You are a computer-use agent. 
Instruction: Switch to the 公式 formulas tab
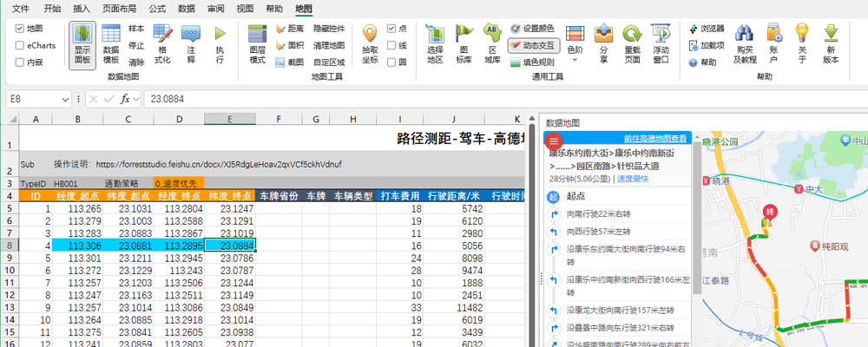click(x=157, y=9)
